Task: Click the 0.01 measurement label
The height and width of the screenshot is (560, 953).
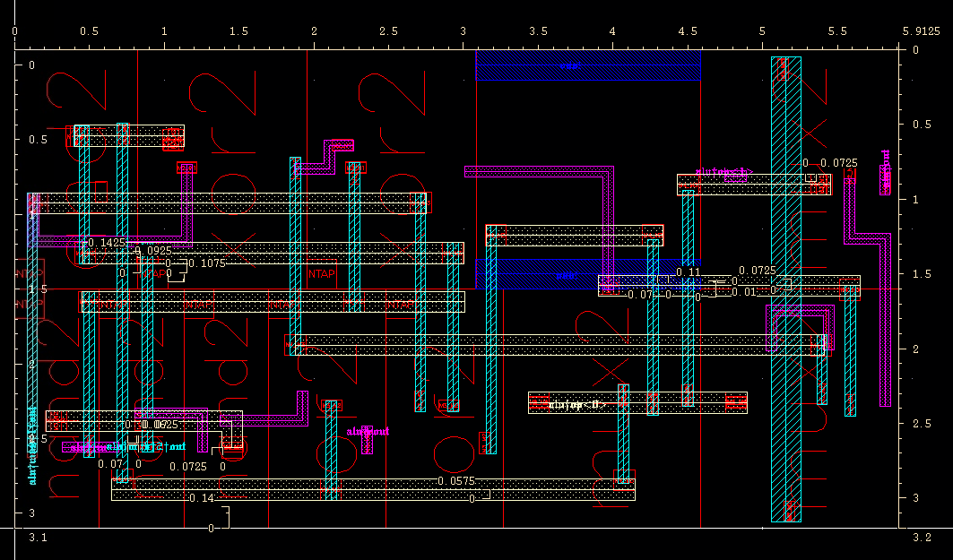Action: tap(744, 292)
